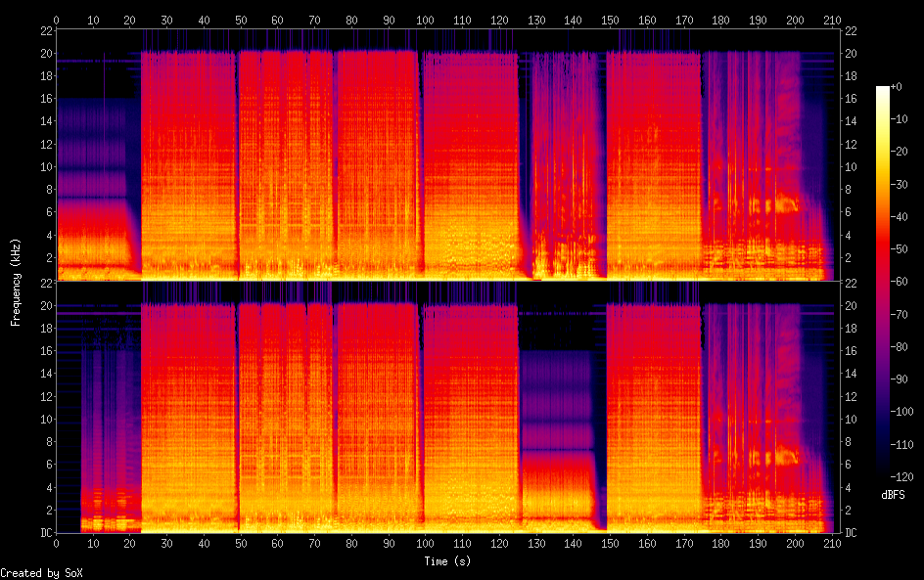Click the '-120' color scale label
This screenshot has width=924, height=580.
tap(902, 477)
